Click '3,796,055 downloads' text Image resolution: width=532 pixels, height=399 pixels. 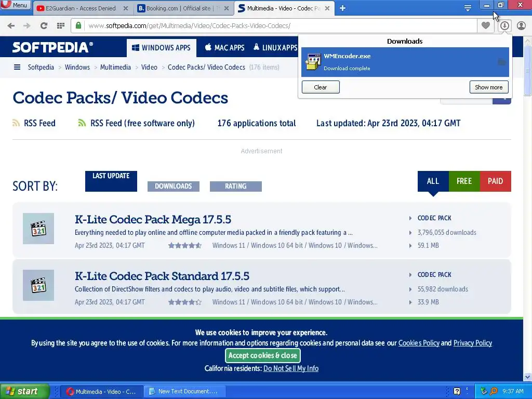pos(447,232)
